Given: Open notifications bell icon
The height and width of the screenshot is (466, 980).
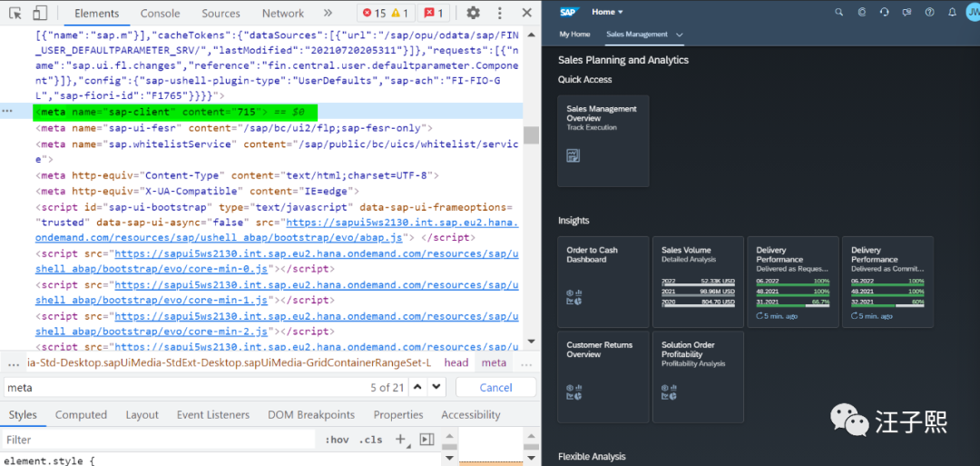Looking at the screenshot, I should click(952, 12).
